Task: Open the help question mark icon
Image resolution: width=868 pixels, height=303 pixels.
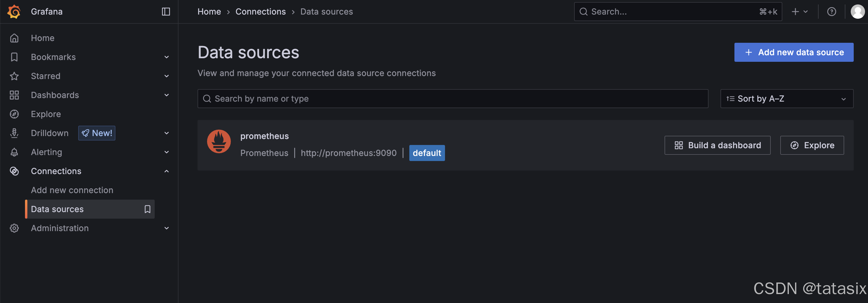Action: coord(831,12)
